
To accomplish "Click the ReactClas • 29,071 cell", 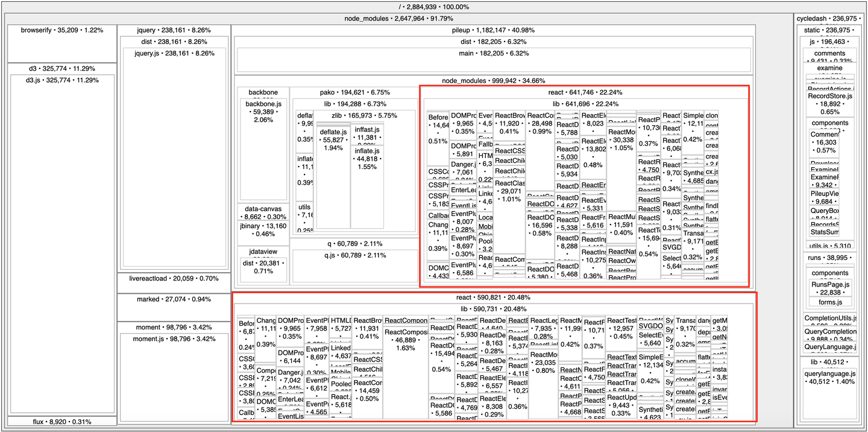I will click(x=509, y=215).
